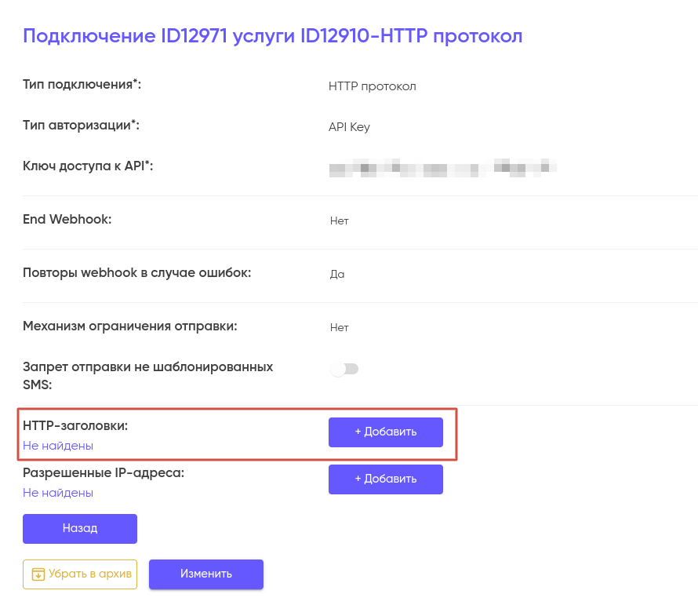Click the Разрешенные IP-адреса label

(x=104, y=473)
